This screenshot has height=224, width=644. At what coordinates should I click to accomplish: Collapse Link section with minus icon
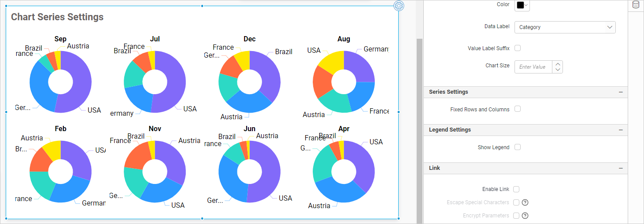621,168
